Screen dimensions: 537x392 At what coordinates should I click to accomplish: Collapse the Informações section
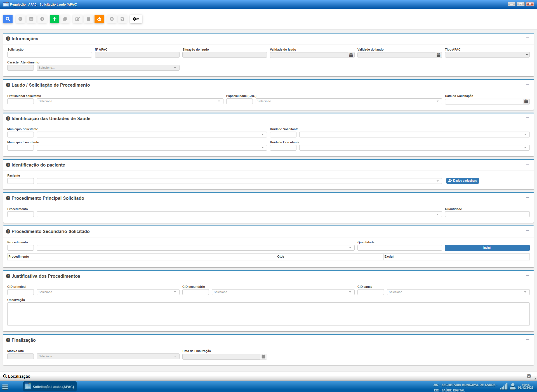(x=527, y=38)
